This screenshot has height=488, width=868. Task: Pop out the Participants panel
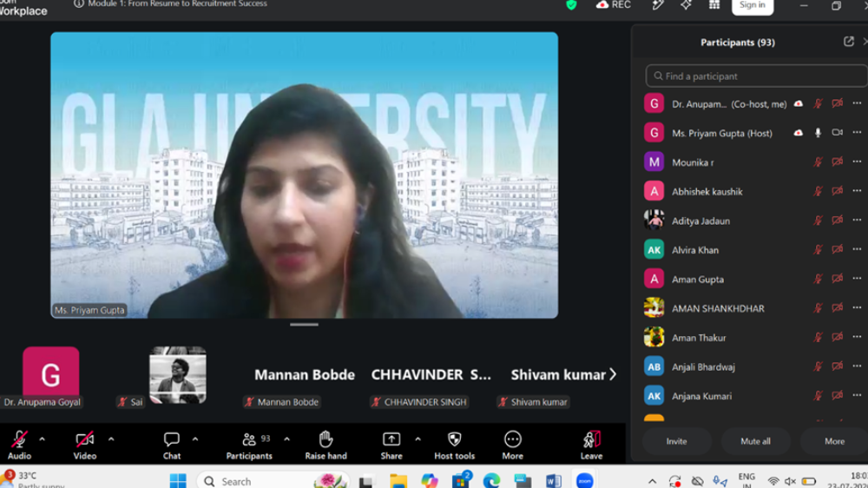849,42
